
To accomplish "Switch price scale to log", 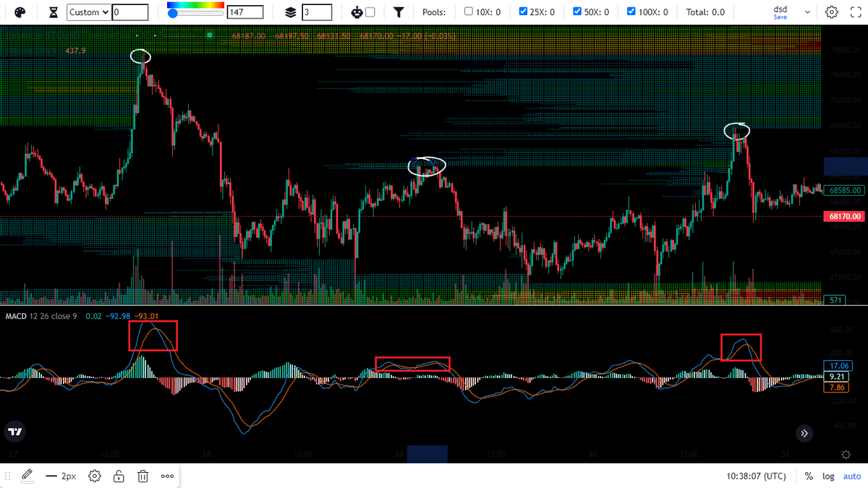I will point(827,476).
